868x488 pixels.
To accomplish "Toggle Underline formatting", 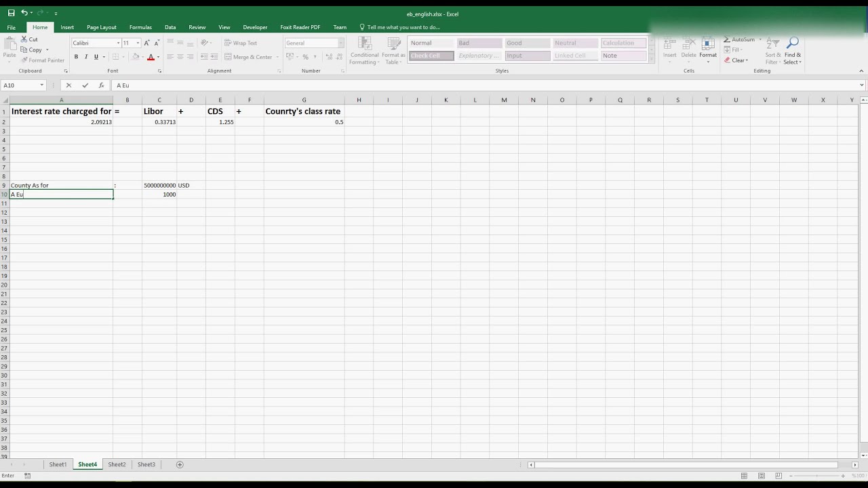I will coord(96,57).
